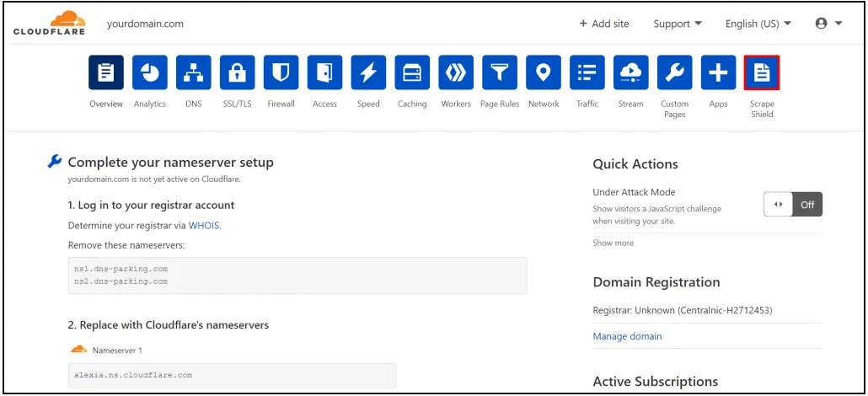Click the Analytics label text
The image size is (868, 396).
point(149,104)
